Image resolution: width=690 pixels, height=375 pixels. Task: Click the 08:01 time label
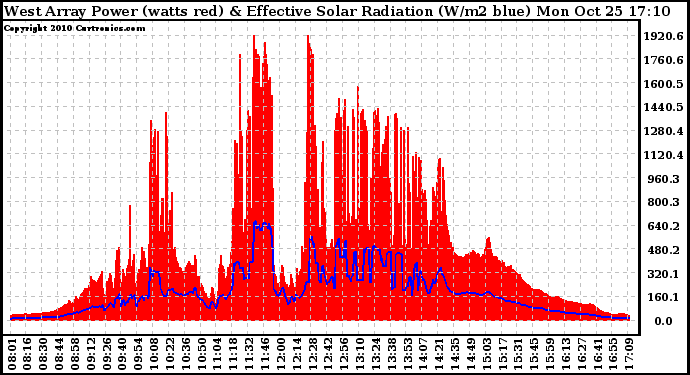[x=12, y=354]
